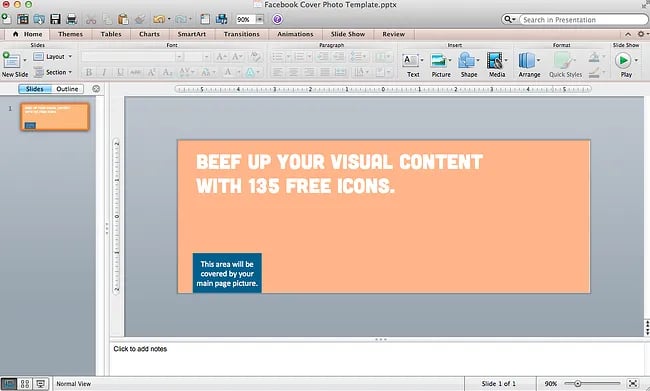This screenshot has width=650, height=391.
Task: Open the Media insert icon
Action: tap(497, 65)
